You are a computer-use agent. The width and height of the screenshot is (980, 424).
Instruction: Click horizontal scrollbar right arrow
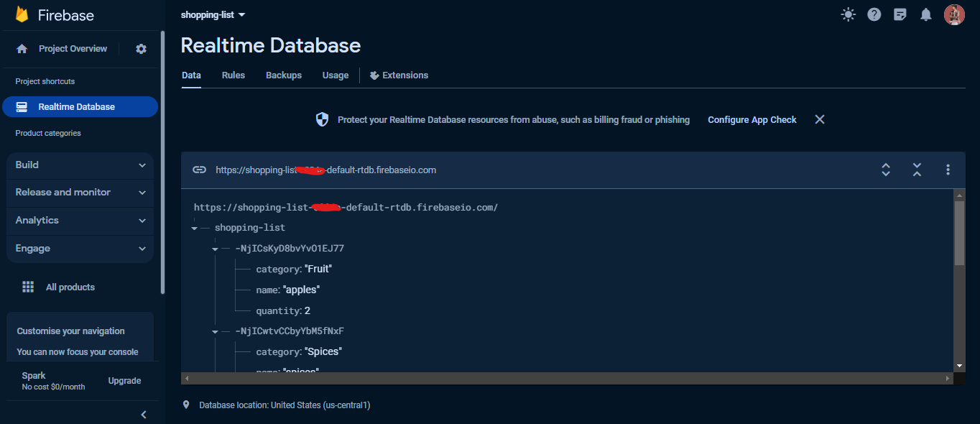[949, 378]
